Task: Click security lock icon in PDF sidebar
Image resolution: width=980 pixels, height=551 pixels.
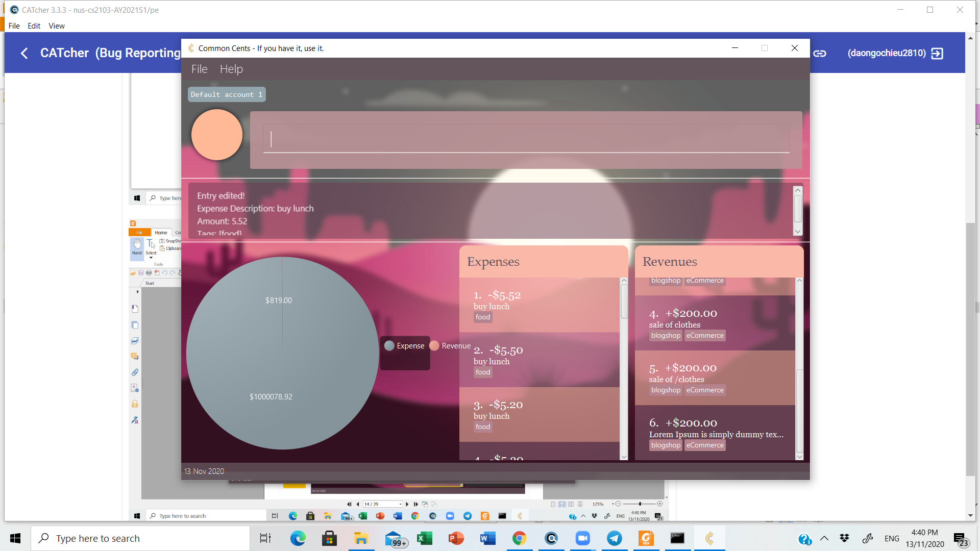Action: tap(135, 404)
